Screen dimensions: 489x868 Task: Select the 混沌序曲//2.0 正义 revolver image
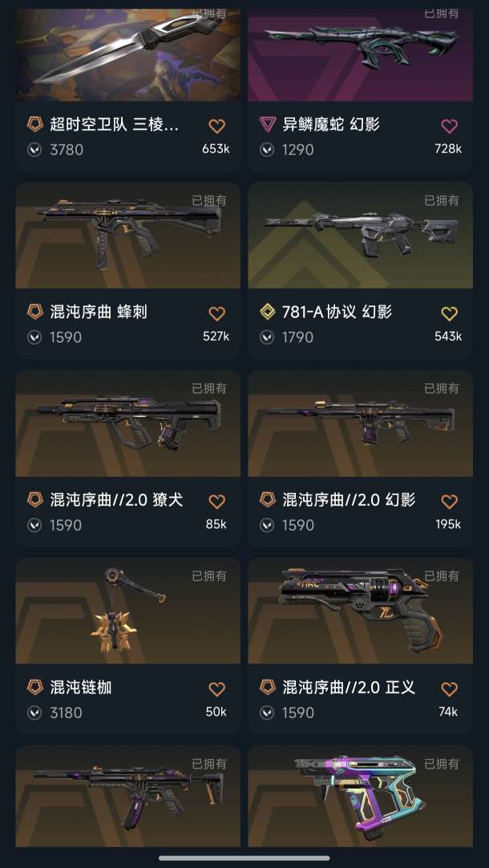[x=361, y=611]
